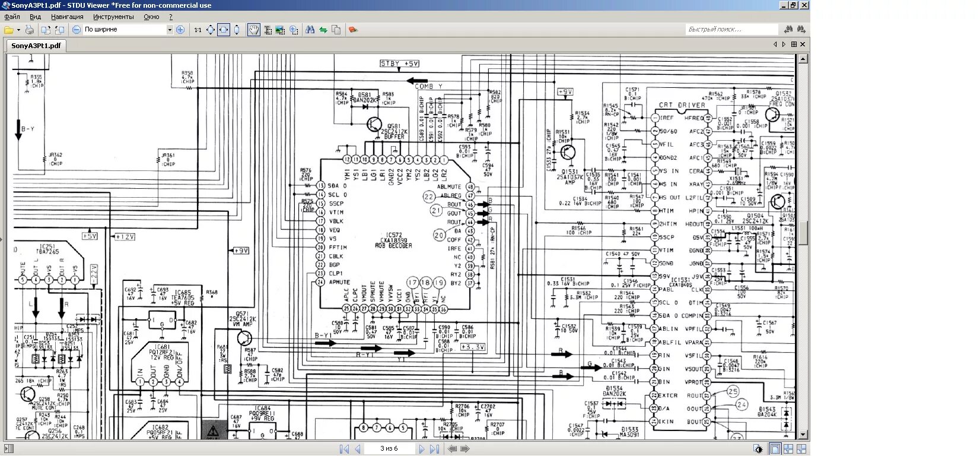The image size is (980, 456).
Task: Click the vertical scrollbar thumb
Action: tap(803, 233)
